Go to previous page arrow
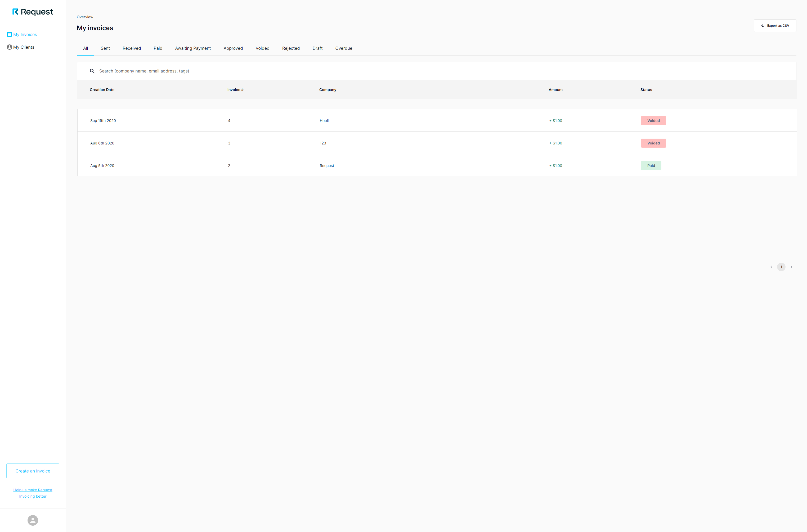The width and height of the screenshot is (807, 532). coord(771,267)
